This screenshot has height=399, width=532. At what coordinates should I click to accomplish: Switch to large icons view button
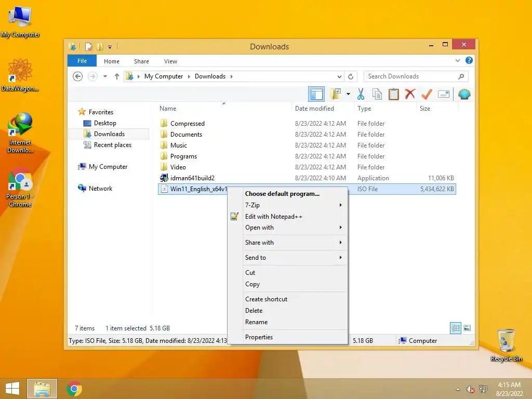click(467, 328)
